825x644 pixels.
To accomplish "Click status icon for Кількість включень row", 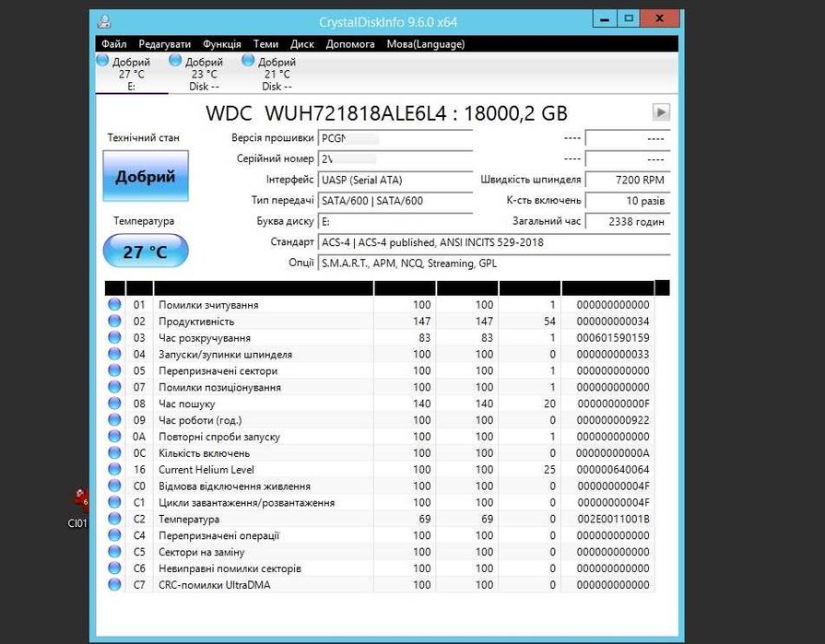I will tap(114, 452).
